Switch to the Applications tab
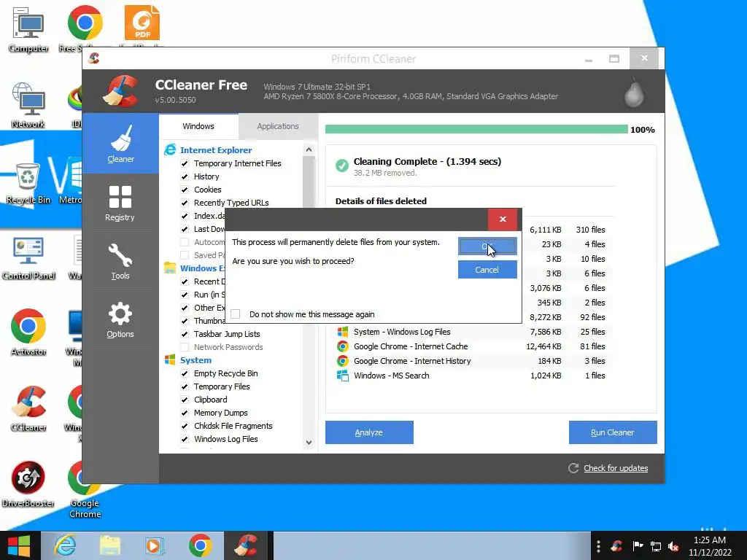This screenshot has height=560, width=747. tap(278, 126)
